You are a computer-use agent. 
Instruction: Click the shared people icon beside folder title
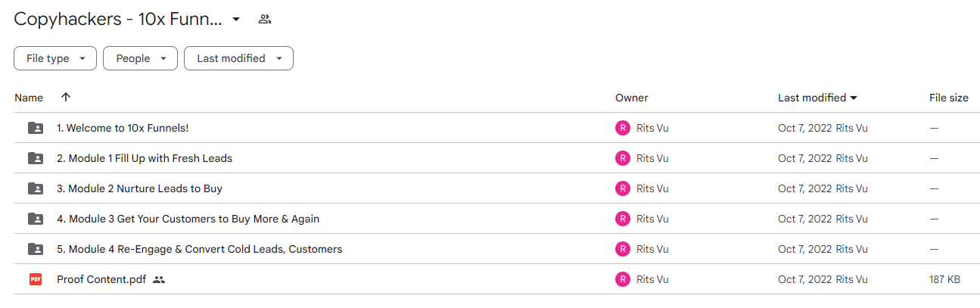(264, 20)
